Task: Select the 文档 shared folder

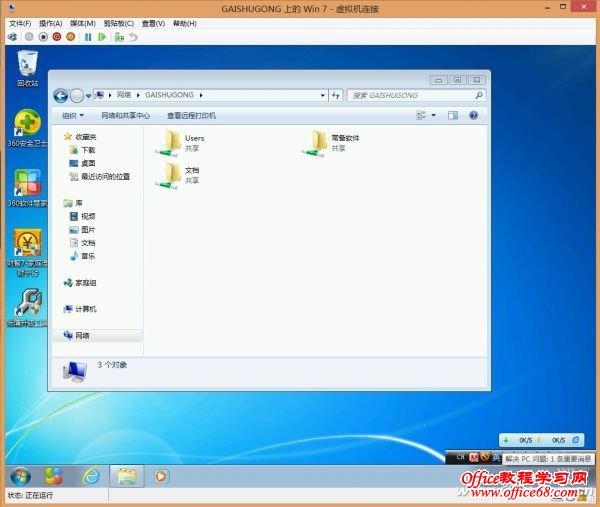Action: tap(178, 175)
